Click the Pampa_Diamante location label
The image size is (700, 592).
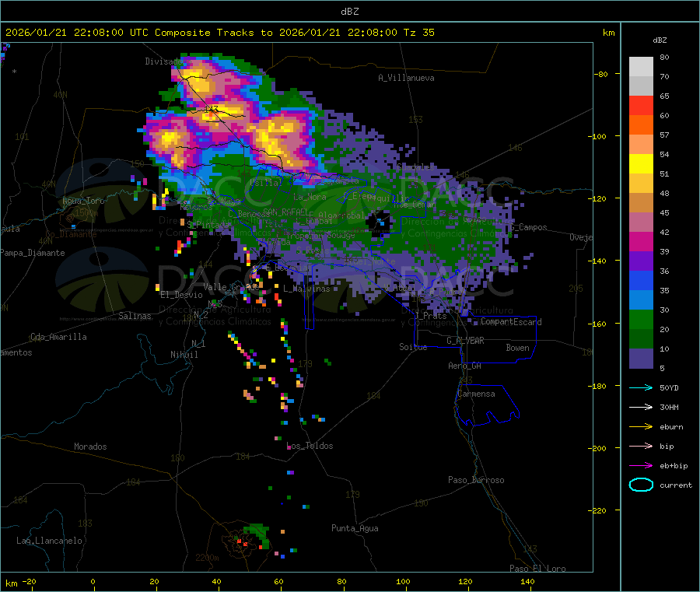(x=33, y=253)
